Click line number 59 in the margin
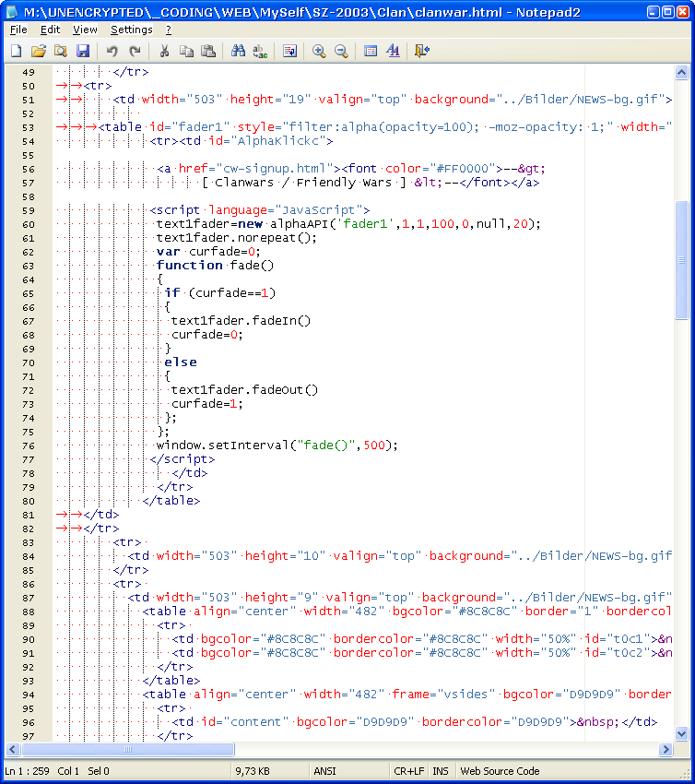The width and height of the screenshot is (695, 784). click(x=29, y=210)
